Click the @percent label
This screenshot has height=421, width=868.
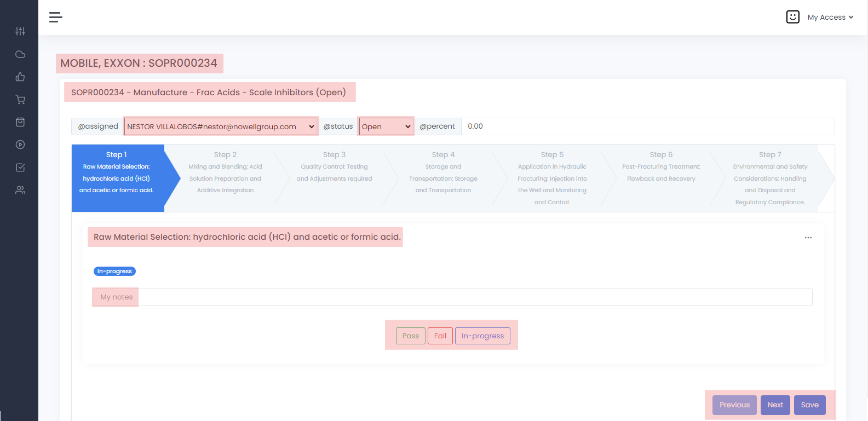(437, 126)
